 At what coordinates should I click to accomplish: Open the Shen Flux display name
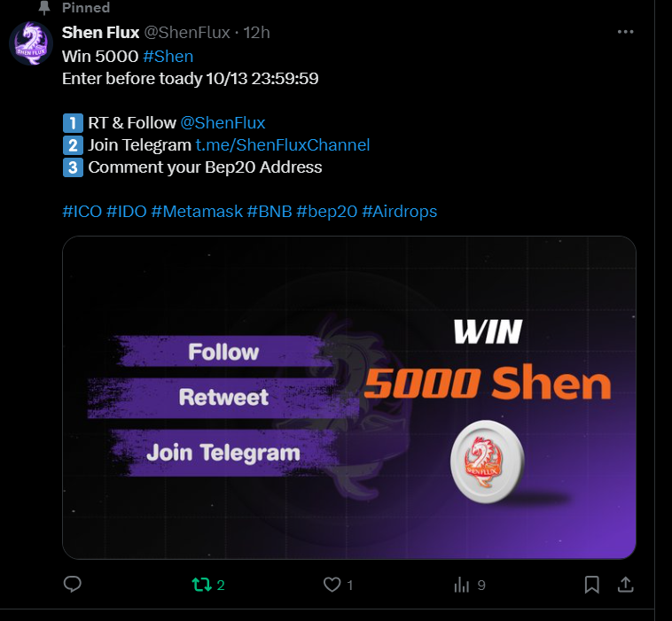[x=101, y=33]
